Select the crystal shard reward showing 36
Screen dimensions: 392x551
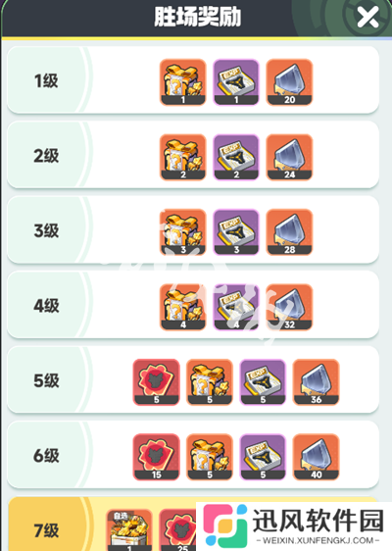[317, 382]
